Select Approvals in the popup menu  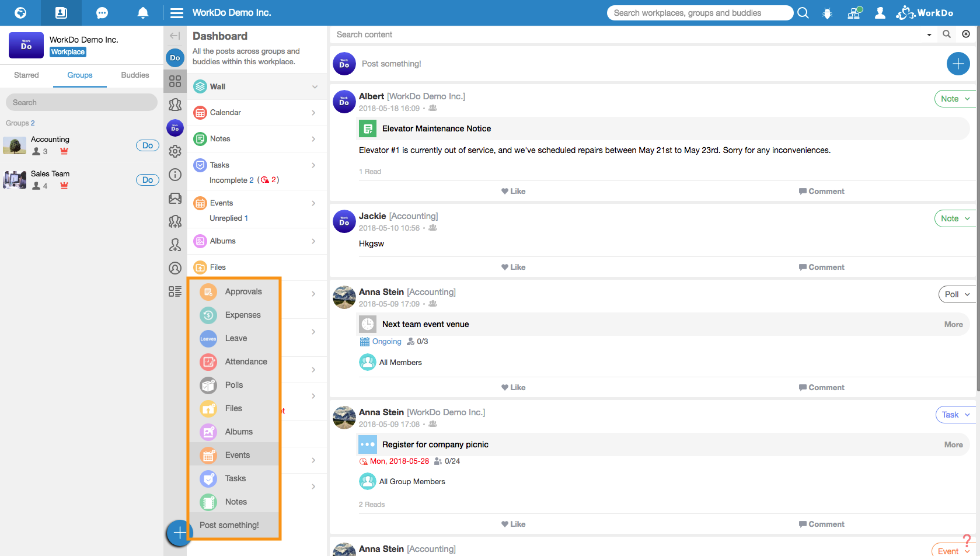click(235, 291)
